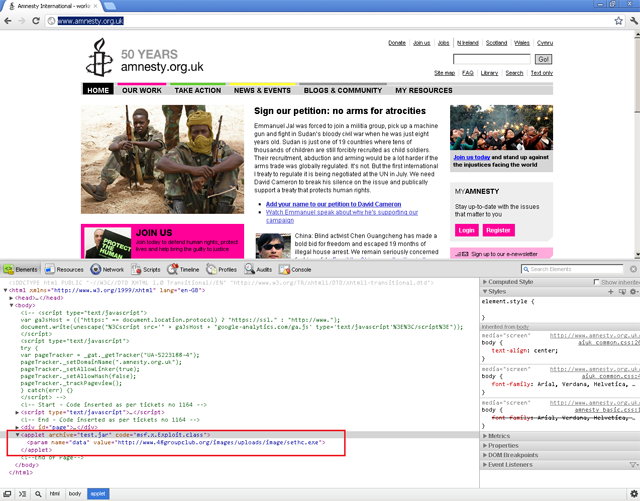Collapse the applet node

18,435
